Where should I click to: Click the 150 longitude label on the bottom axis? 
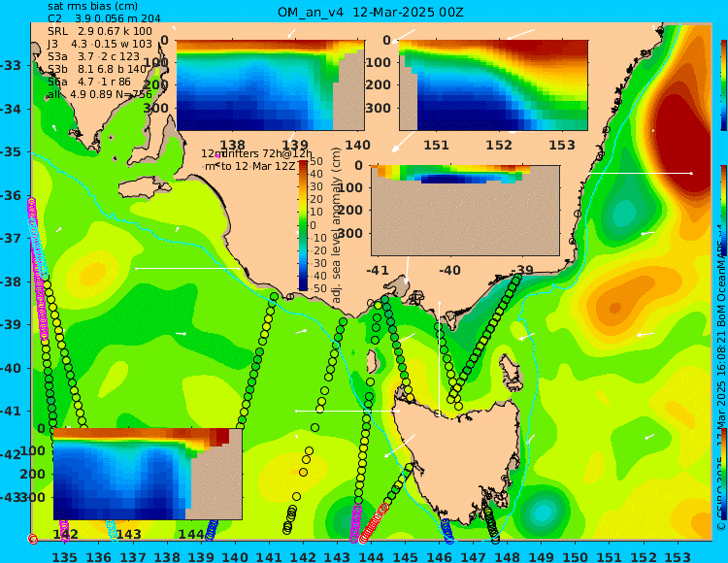[576, 556]
